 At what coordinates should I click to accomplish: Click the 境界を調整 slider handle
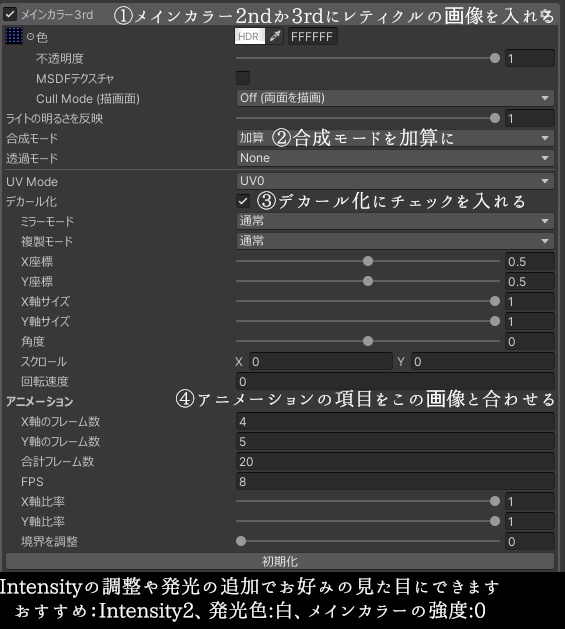[241, 541]
